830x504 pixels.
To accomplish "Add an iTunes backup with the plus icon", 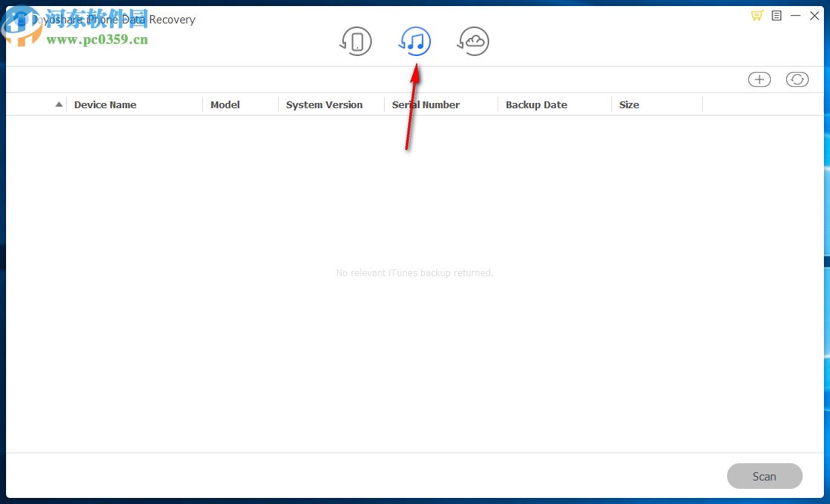I will [x=760, y=79].
